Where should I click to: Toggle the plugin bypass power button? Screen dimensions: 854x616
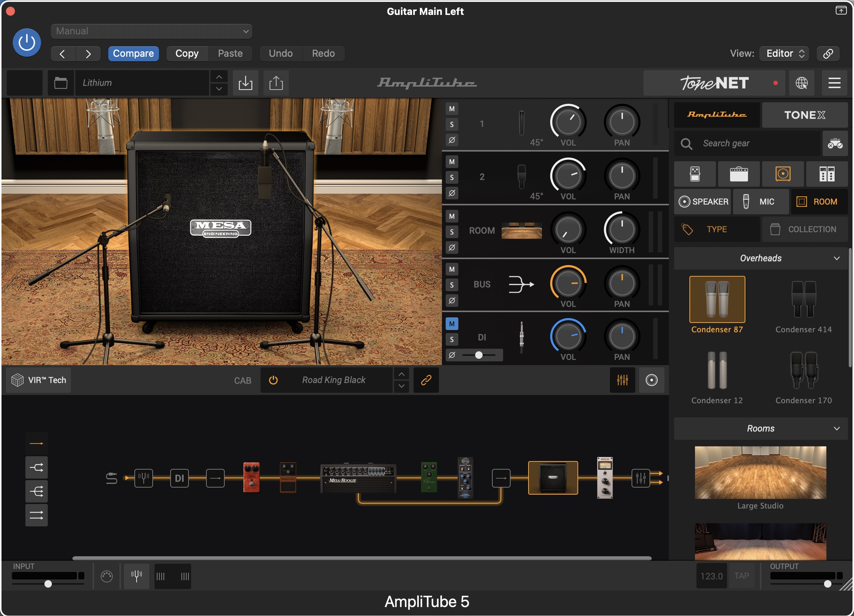click(27, 42)
